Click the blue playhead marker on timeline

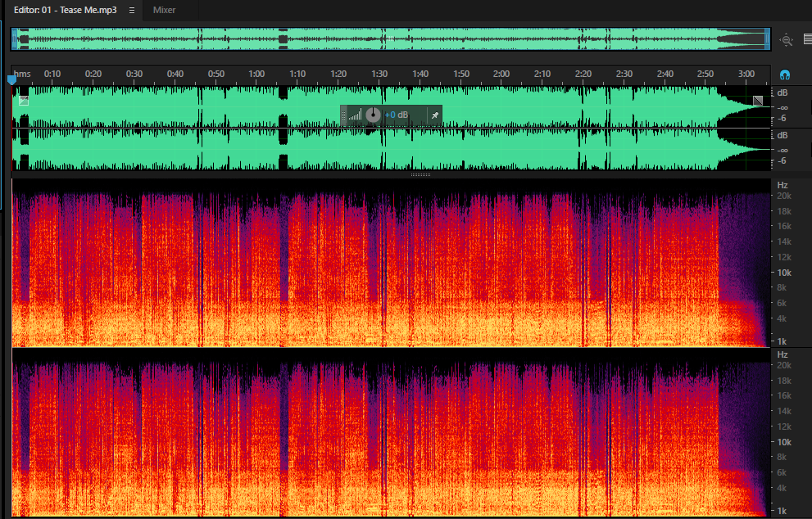click(11, 79)
